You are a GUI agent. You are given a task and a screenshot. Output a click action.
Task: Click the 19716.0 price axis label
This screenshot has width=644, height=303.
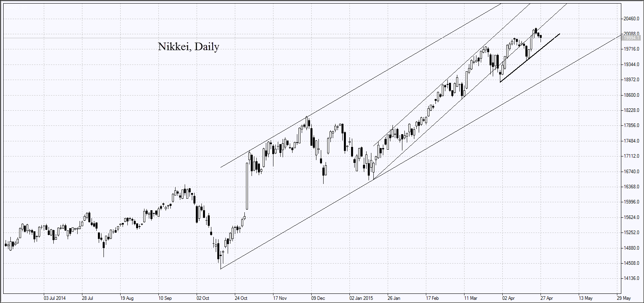(632, 49)
